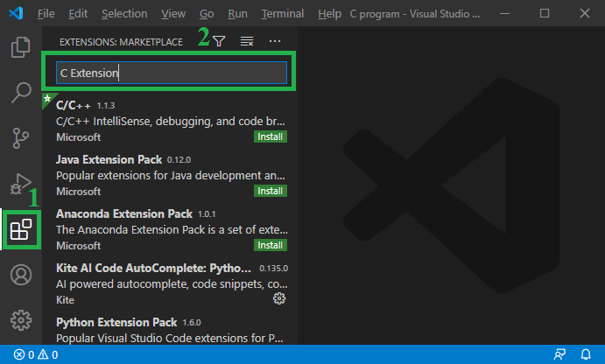
Task: Select the Anaconda Extension Pack title
Action: [123, 213]
